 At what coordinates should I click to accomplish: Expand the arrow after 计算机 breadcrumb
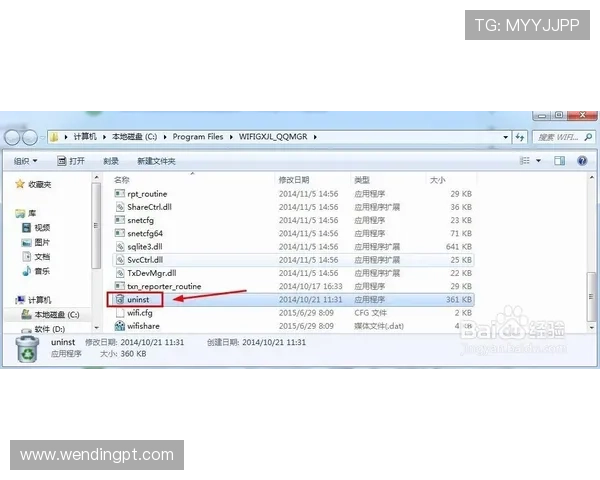click(104, 137)
